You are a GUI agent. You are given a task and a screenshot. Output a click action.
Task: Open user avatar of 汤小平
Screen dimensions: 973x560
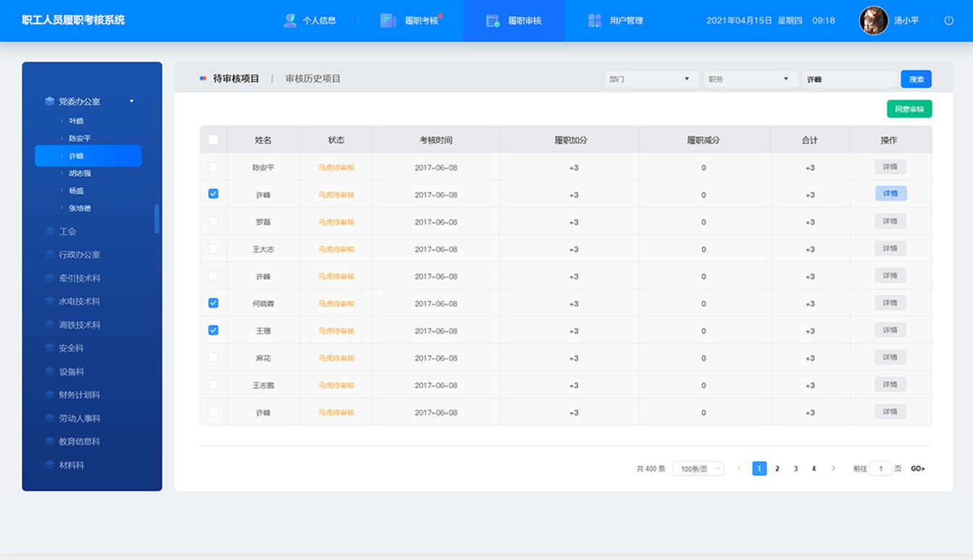coord(873,20)
